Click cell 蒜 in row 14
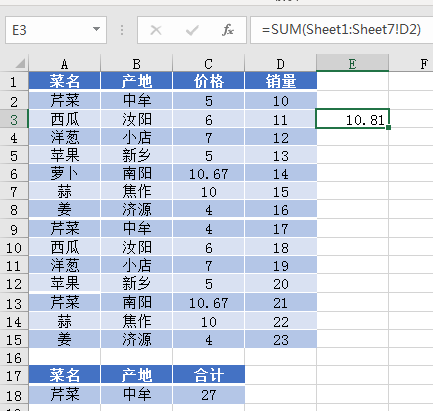This screenshot has width=433, height=411. (x=64, y=321)
